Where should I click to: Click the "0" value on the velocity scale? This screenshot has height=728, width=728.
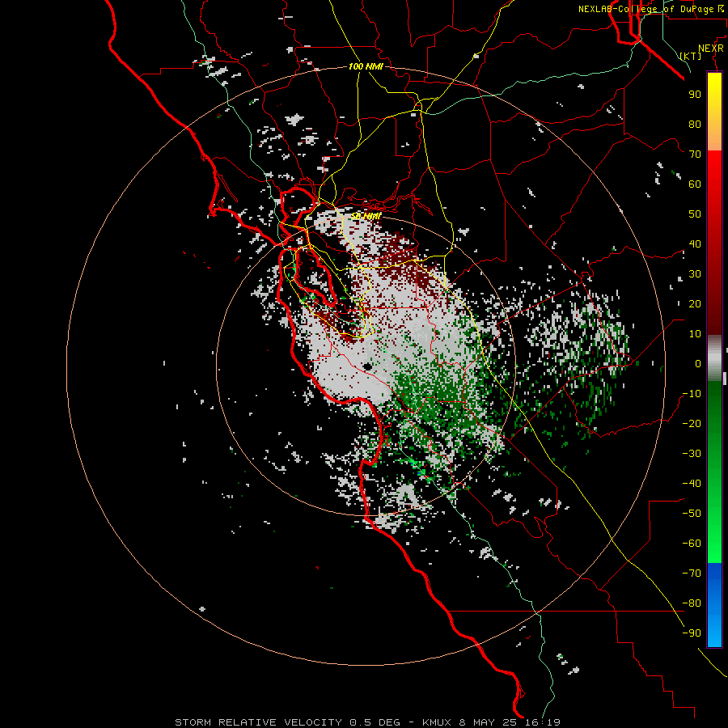(x=698, y=363)
